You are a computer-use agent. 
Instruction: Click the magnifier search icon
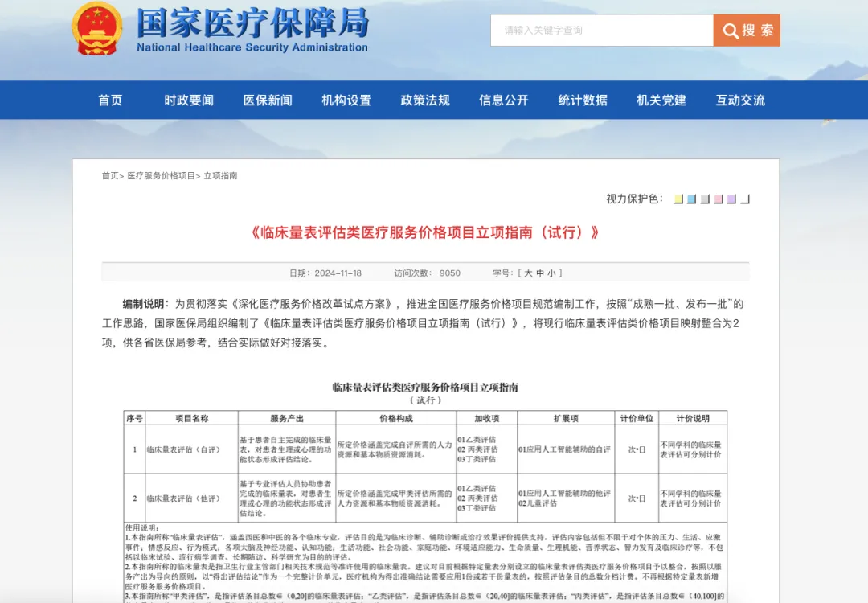[x=730, y=31]
